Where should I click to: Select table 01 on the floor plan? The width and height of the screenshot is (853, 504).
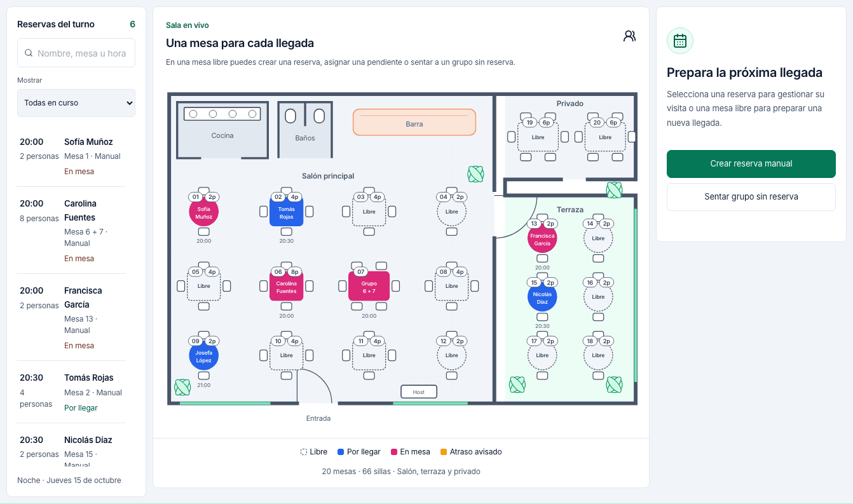pos(204,212)
